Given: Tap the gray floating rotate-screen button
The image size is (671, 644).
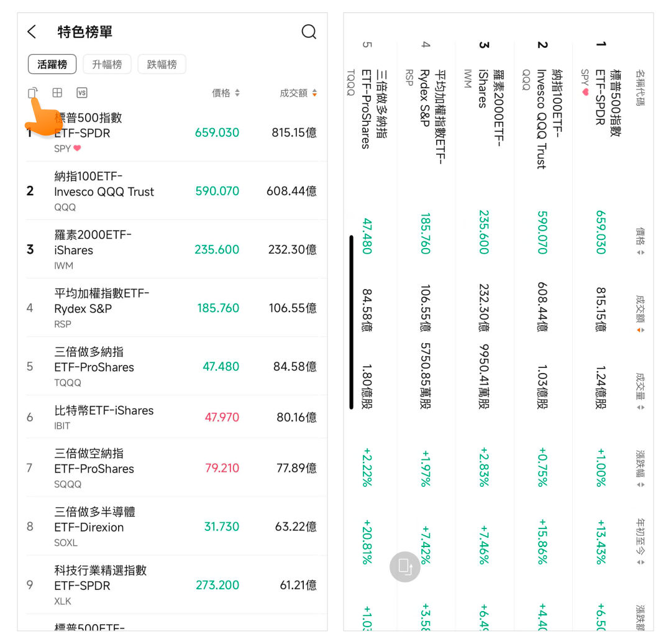Looking at the screenshot, I should tap(405, 566).
